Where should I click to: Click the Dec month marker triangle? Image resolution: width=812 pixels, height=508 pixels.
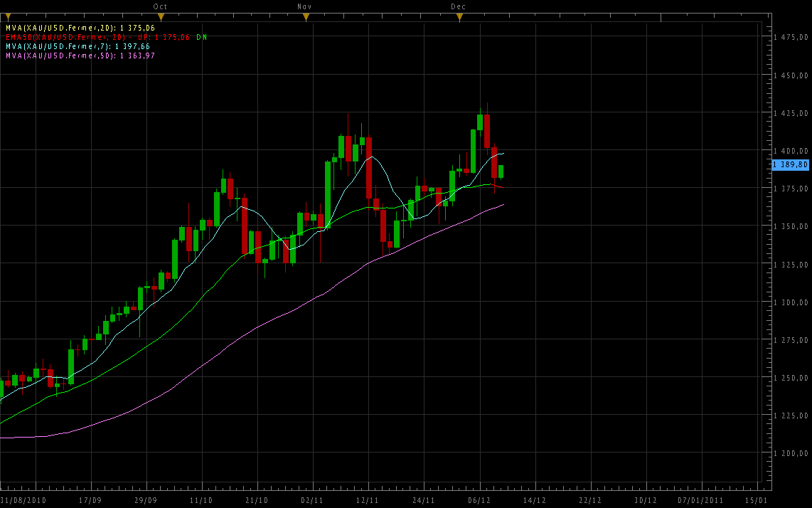pyautogui.click(x=459, y=16)
